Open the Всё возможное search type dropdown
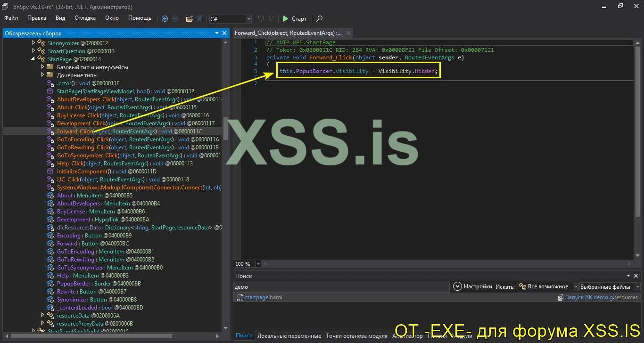644x343 pixels. click(547, 286)
